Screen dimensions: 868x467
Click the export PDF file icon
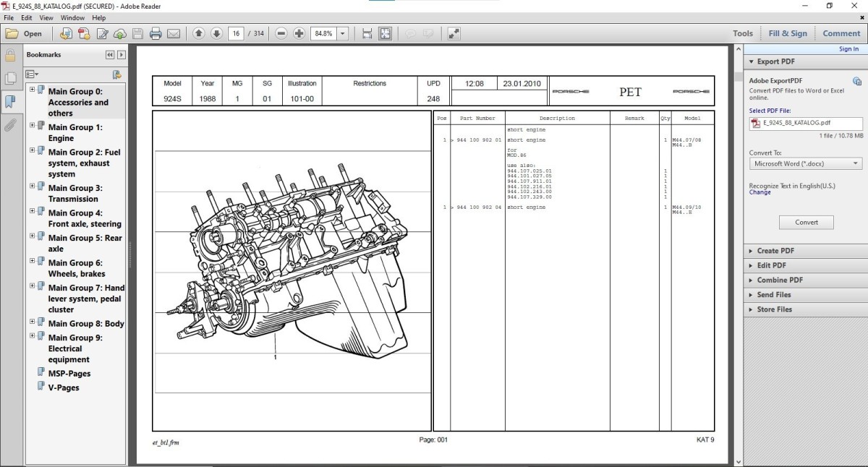pos(84,33)
